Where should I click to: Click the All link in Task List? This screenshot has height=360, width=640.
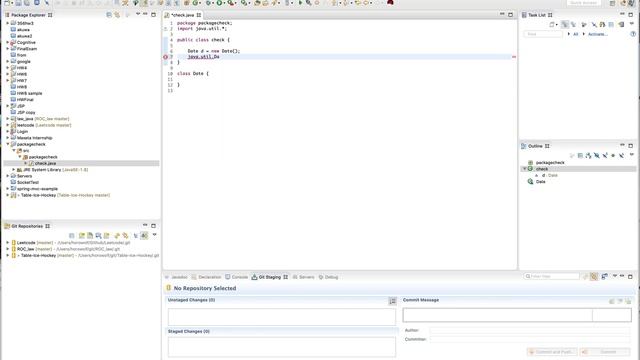(576, 34)
